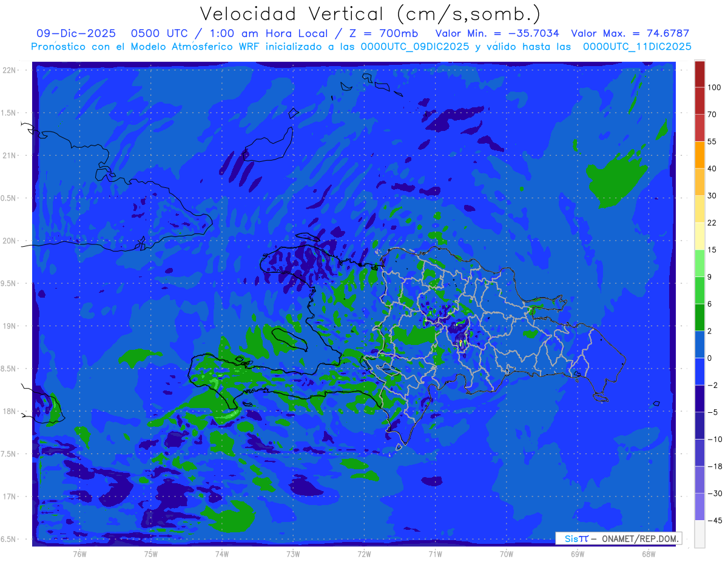This screenshot has height=562, width=728.
Task: Click the longitude label "74W"
Action: click(221, 554)
